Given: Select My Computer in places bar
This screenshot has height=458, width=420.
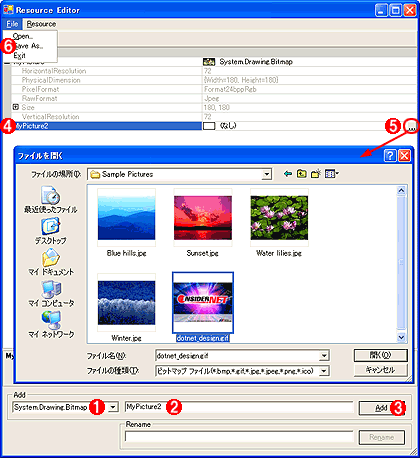Looking at the screenshot, I should [x=51, y=293].
